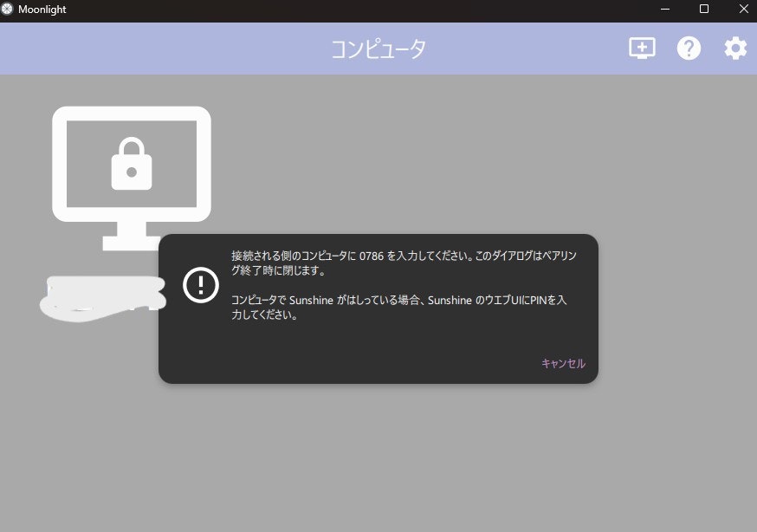Image resolution: width=757 pixels, height=532 pixels.
Task: Click the Moonlight logo in the title bar
Action: click(x=10, y=10)
